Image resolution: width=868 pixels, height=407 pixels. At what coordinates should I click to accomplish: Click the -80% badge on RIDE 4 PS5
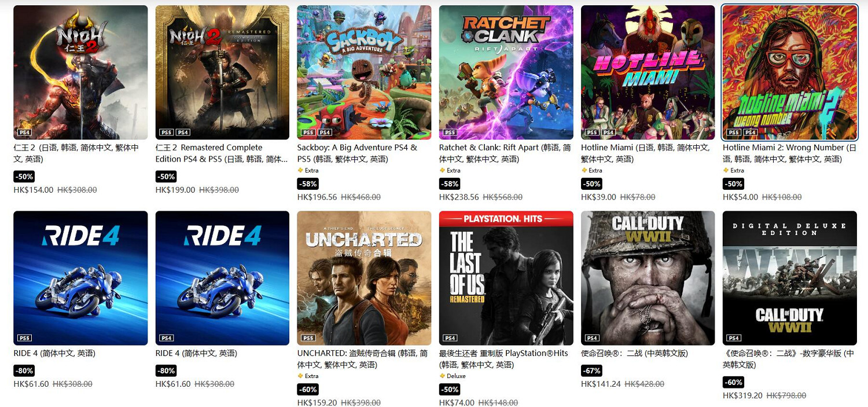click(x=24, y=371)
